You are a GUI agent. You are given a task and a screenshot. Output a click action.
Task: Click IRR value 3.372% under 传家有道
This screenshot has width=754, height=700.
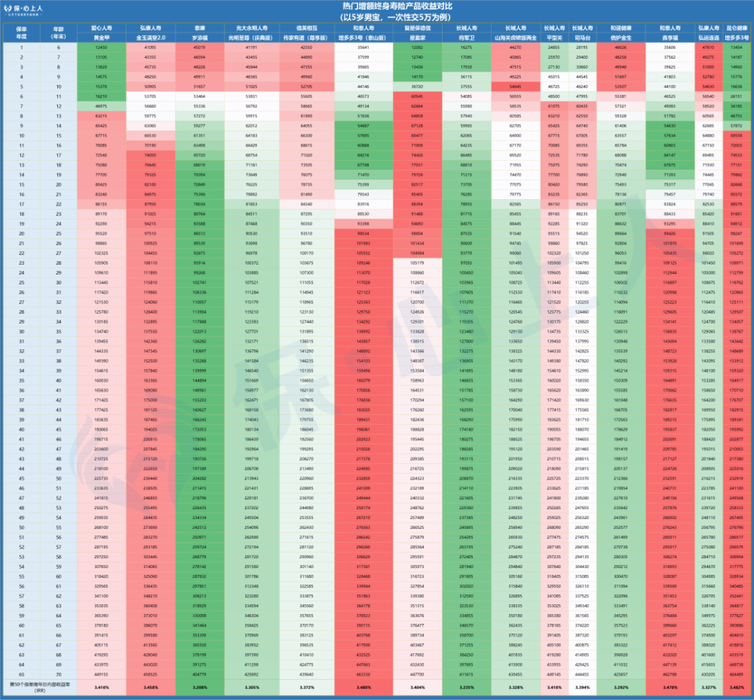(x=306, y=687)
